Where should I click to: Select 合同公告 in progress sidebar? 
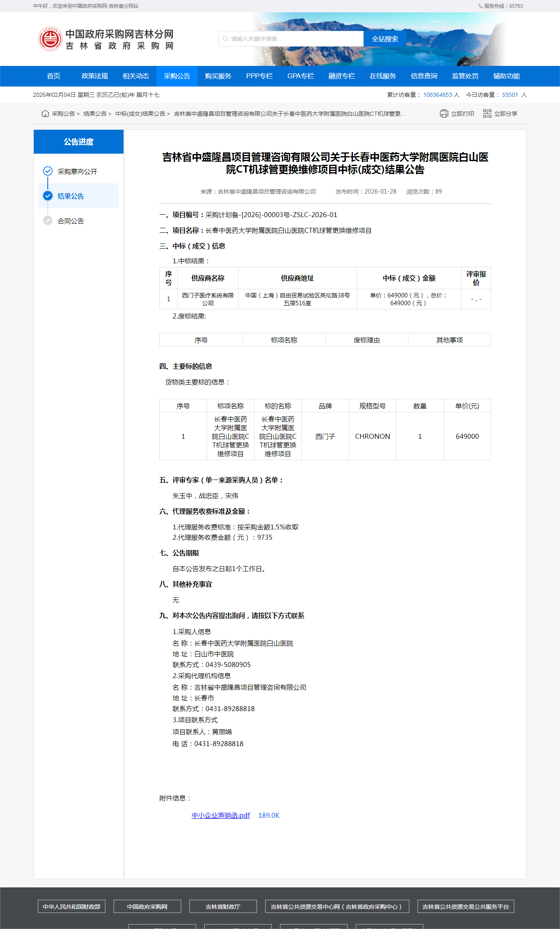coord(71,221)
